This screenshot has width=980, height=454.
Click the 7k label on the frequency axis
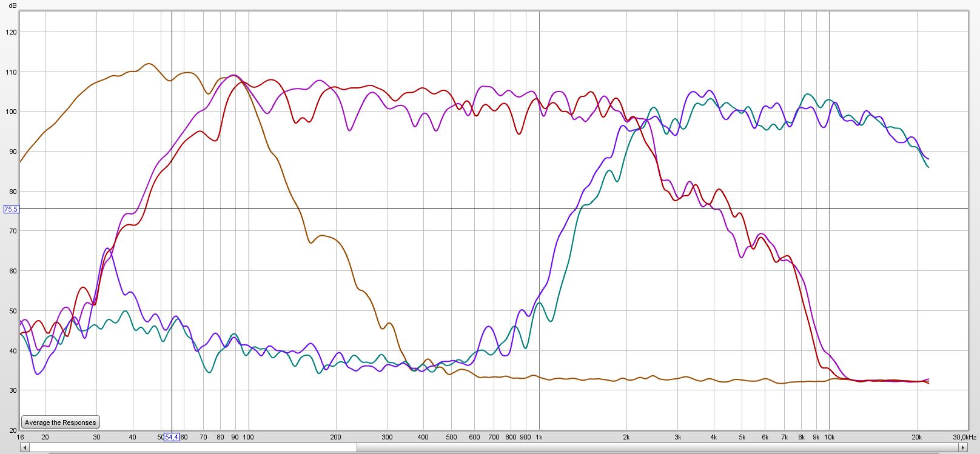pyautogui.click(x=785, y=437)
